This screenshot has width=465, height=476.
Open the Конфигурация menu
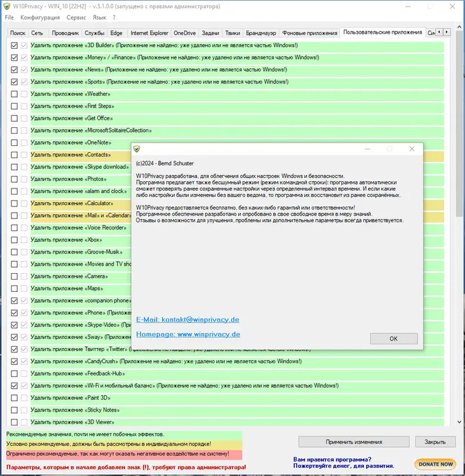(40, 18)
